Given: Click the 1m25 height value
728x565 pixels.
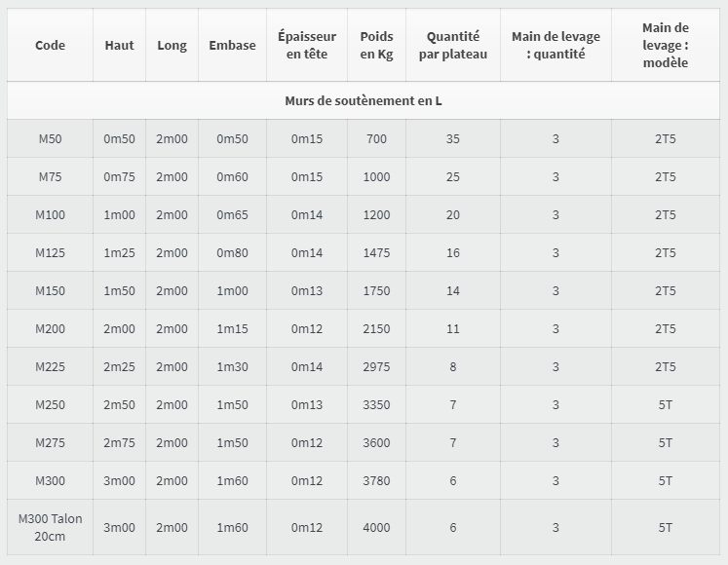Looking at the screenshot, I should (x=119, y=253).
